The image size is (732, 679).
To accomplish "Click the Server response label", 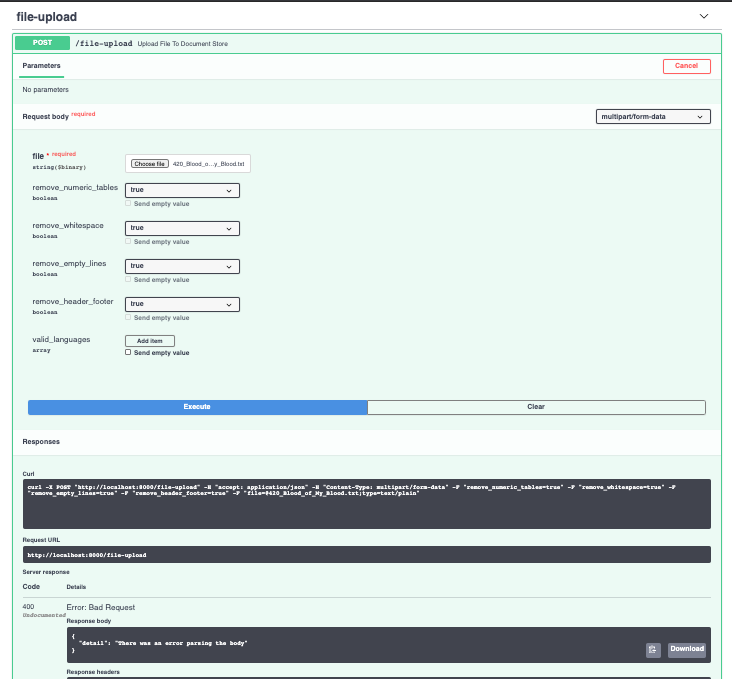I will point(46,572).
